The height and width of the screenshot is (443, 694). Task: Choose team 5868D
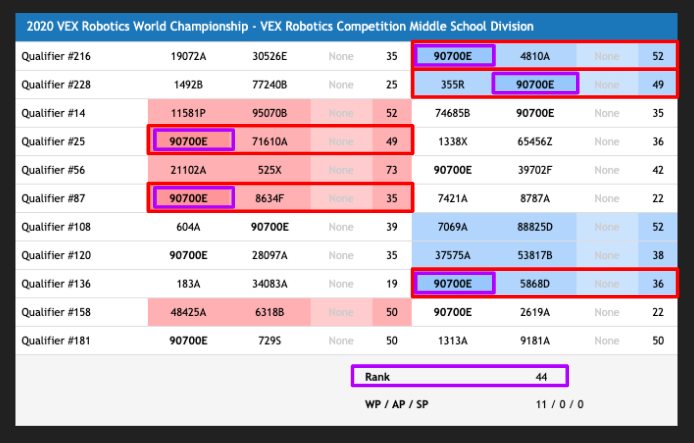click(535, 284)
